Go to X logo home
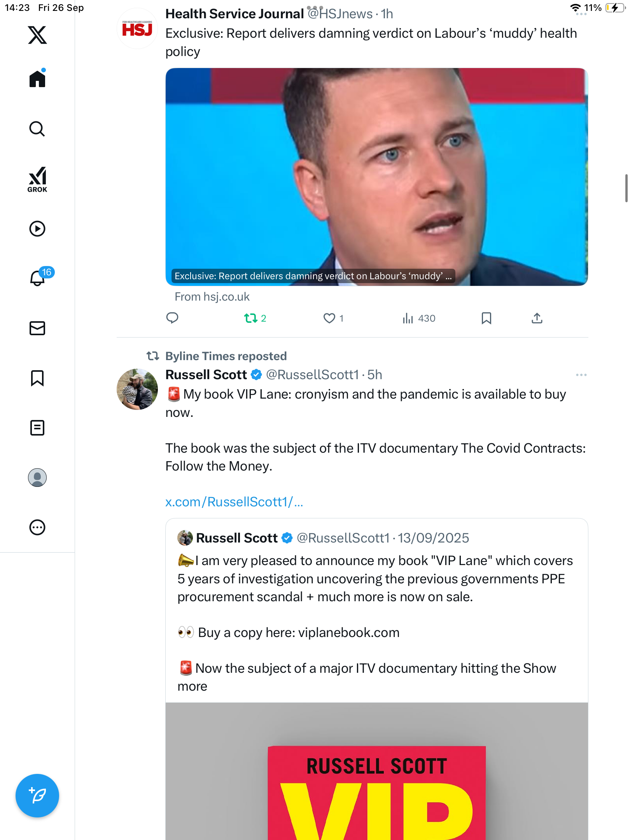 click(x=37, y=35)
